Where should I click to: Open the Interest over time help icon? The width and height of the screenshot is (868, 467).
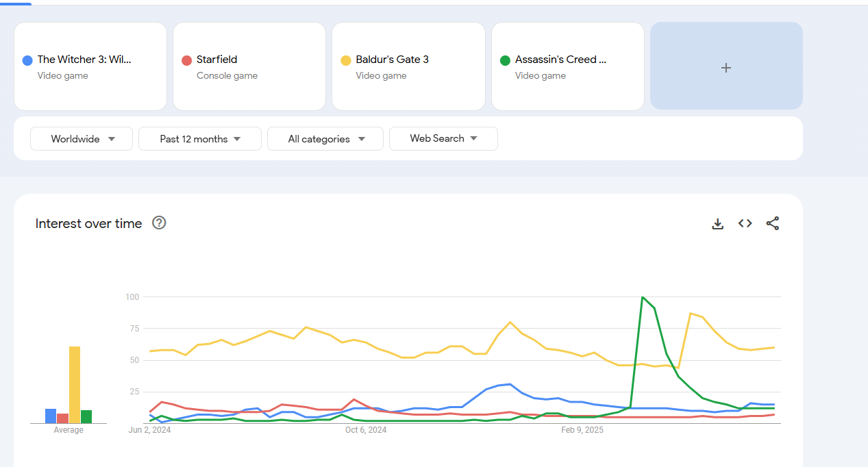(159, 223)
